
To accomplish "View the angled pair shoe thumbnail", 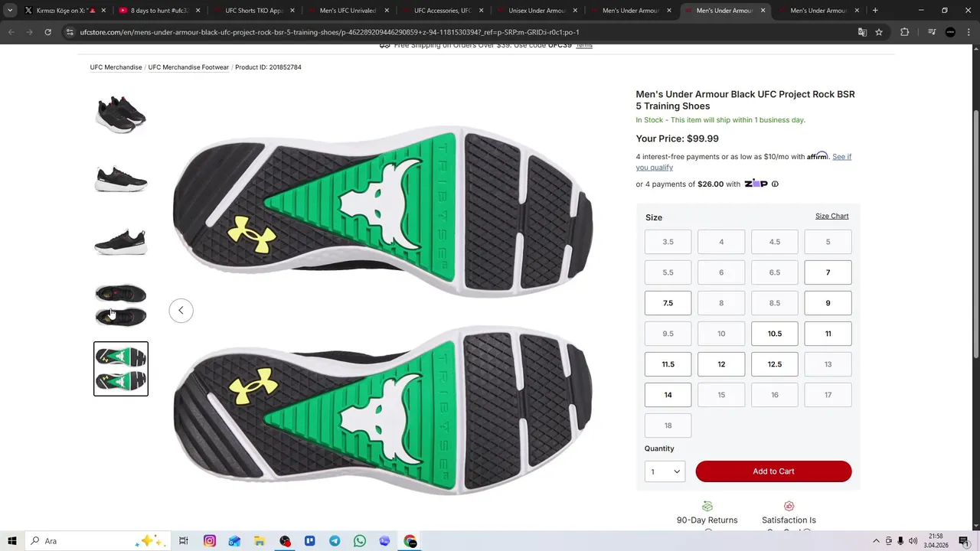I will pos(121,115).
